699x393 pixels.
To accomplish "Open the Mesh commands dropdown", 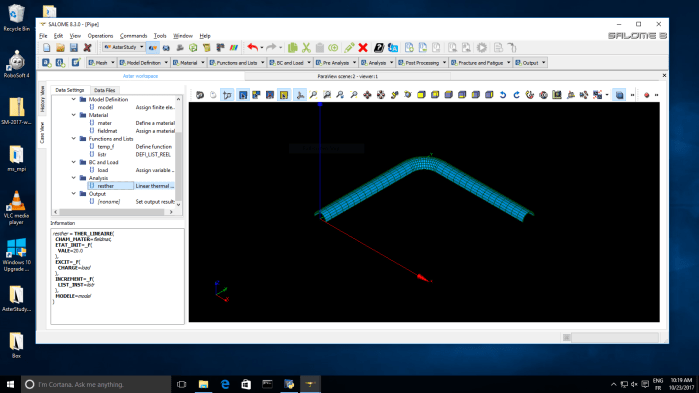I will 101,63.
